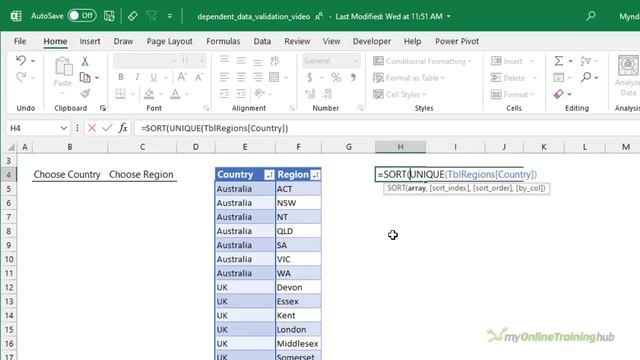Open the File menu

click(20, 41)
